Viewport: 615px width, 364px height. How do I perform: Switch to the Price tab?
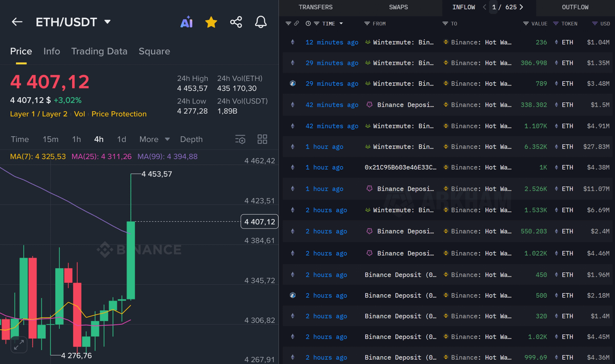click(21, 51)
